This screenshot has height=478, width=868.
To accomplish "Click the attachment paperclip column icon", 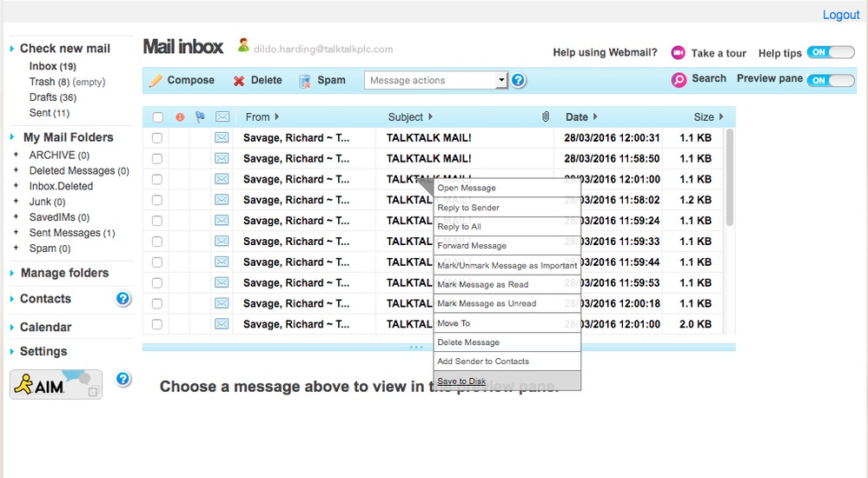I will [x=546, y=116].
